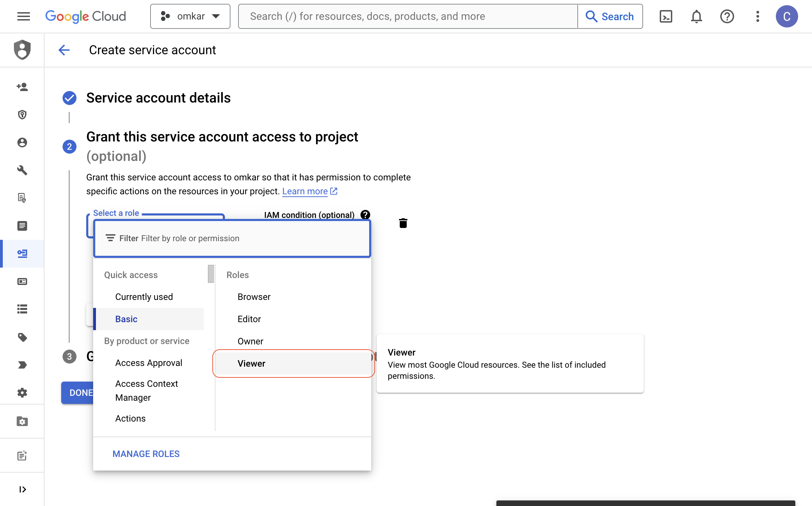Viewport: 812px width, 506px height.
Task: Open the three-dot more options menu
Action: click(x=757, y=16)
